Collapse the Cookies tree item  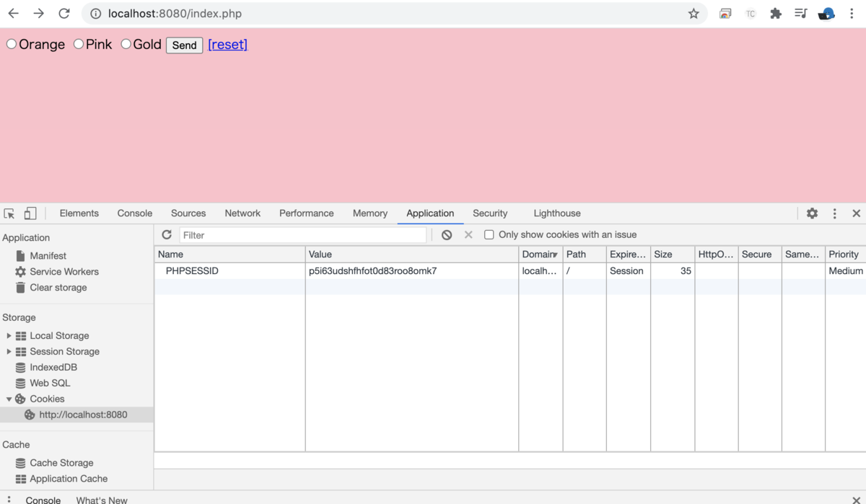(9, 399)
